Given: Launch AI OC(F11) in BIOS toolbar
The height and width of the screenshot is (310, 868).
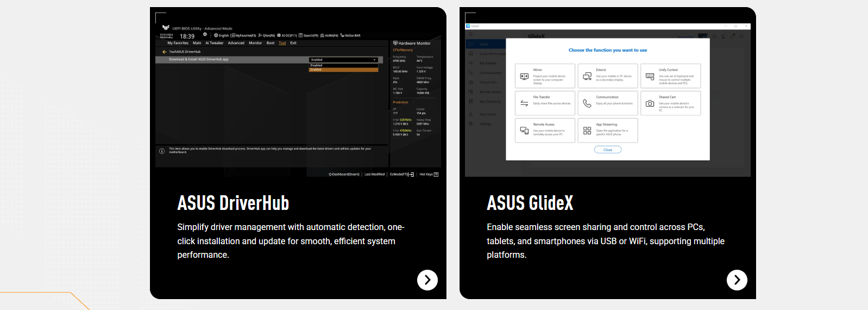Looking at the screenshot, I should coord(287,35).
